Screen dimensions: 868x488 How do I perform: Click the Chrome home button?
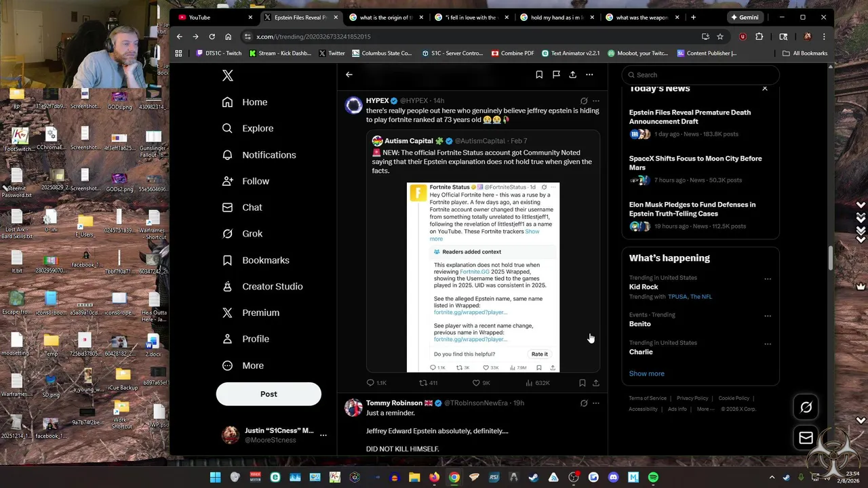tap(228, 37)
